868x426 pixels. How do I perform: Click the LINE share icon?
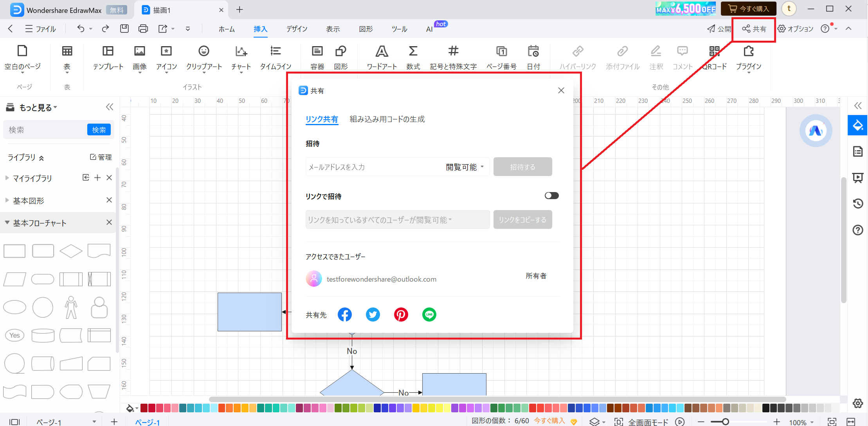[429, 315]
